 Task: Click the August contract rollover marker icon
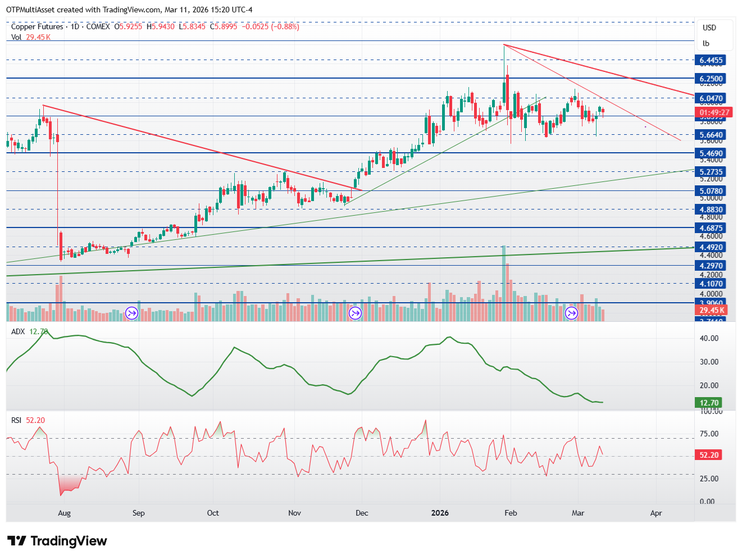click(x=131, y=313)
